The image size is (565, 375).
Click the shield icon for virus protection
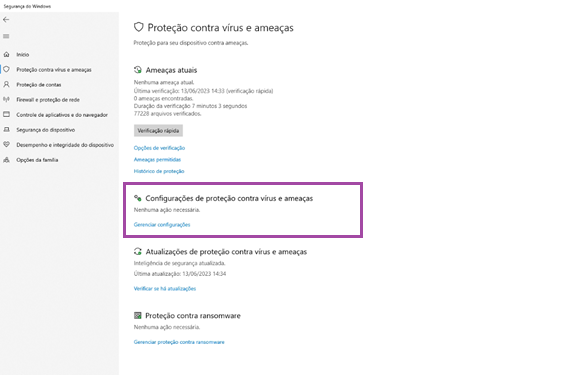[6, 69]
